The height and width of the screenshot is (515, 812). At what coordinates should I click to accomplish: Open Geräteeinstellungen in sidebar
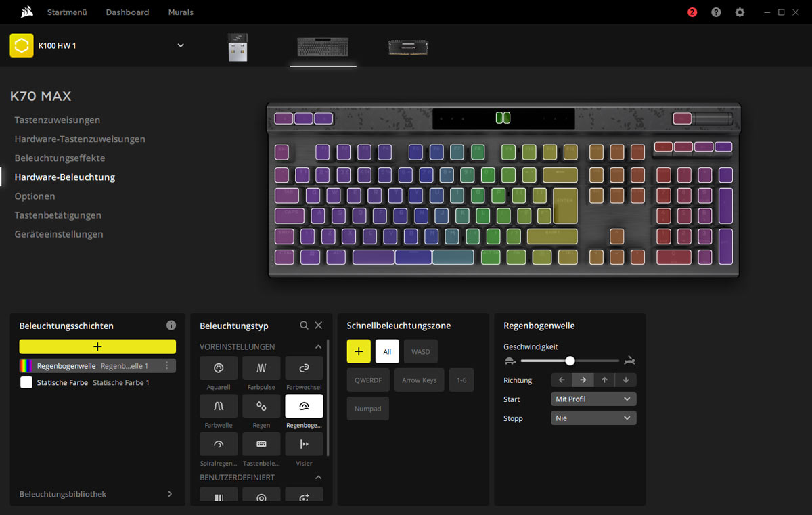pyautogui.click(x=59, y=234)
